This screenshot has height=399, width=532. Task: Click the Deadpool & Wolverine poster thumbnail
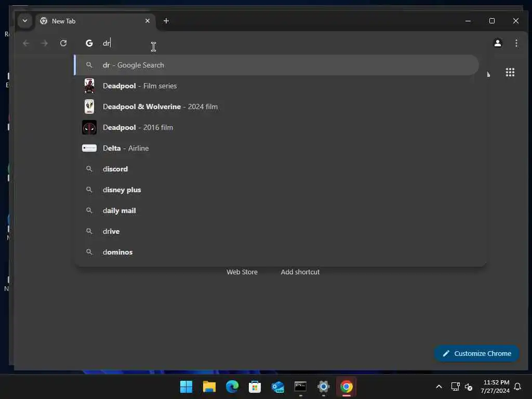tap(89, 107)
